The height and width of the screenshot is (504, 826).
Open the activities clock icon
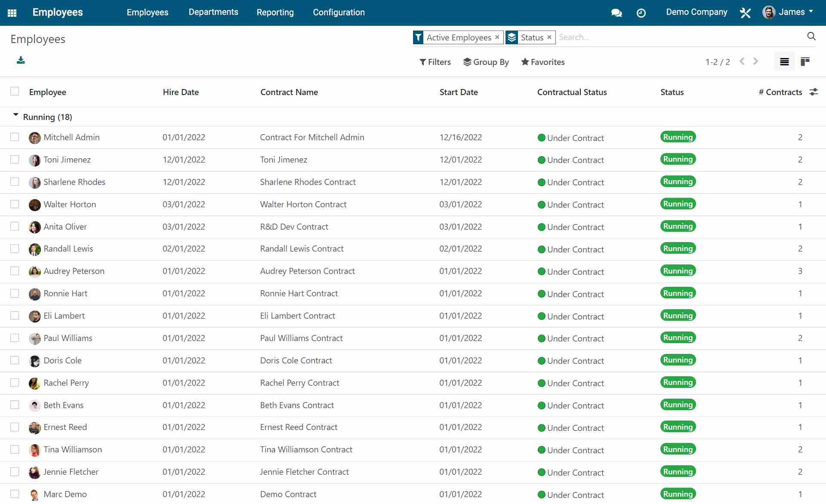click(641, 12)
